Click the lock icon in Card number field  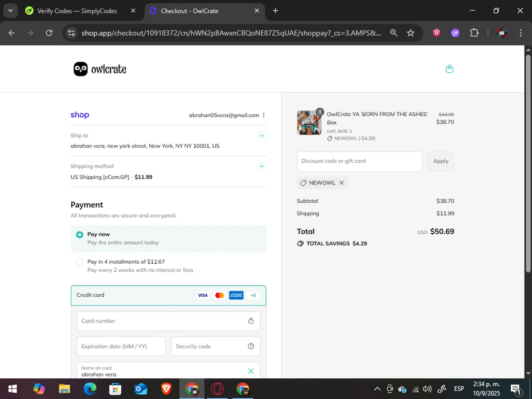click(x=251, y=321)
